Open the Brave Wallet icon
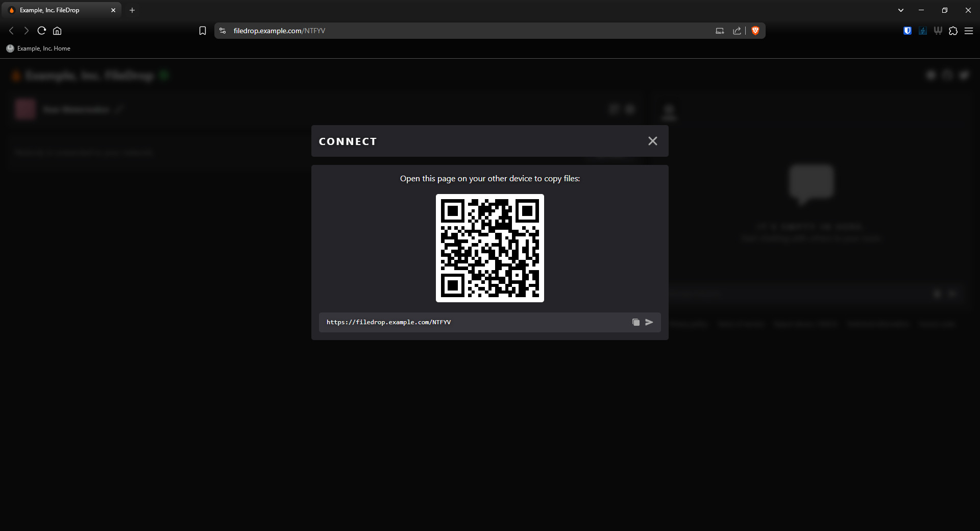980x531 pixels. pos(938,31)
